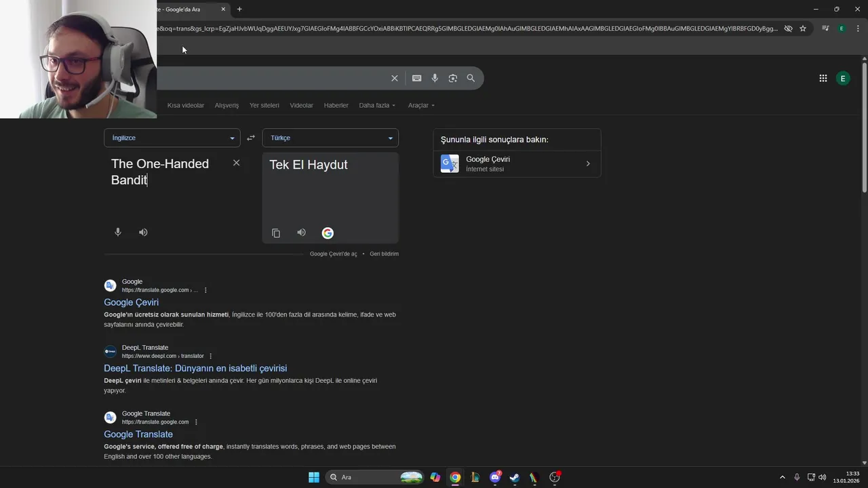Viewport: 868px width, 488px height.
Task: Open the Windows Start menu
Action: coord(314,477)
